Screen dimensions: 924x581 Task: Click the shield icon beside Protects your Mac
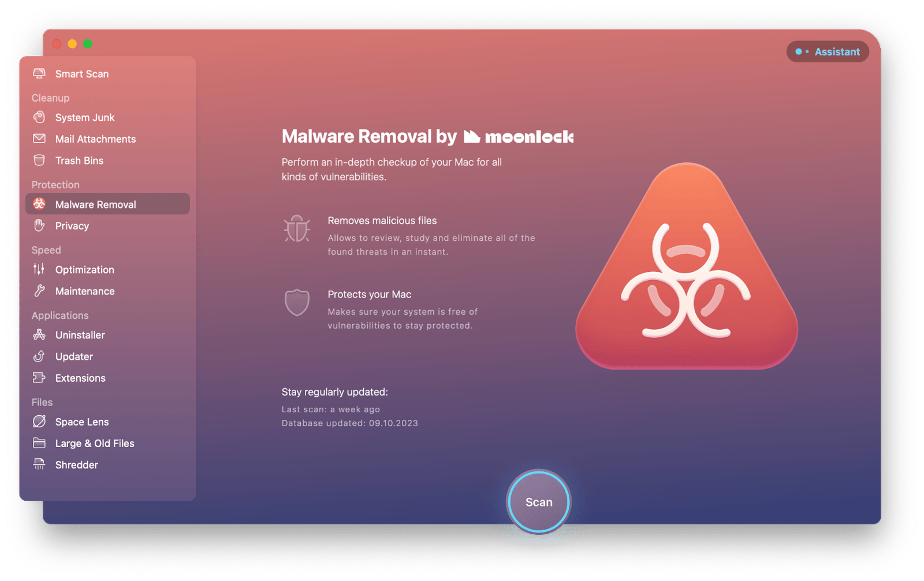pos(297,303)
